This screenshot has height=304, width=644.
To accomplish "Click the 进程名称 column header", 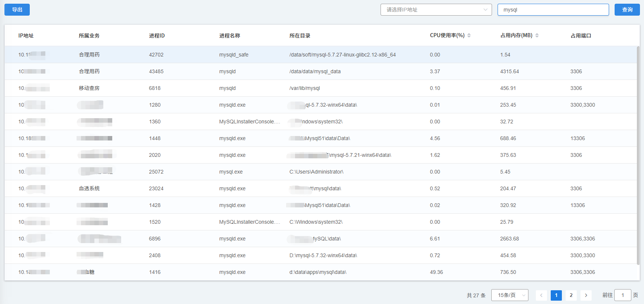I will (x=230, y=36).
